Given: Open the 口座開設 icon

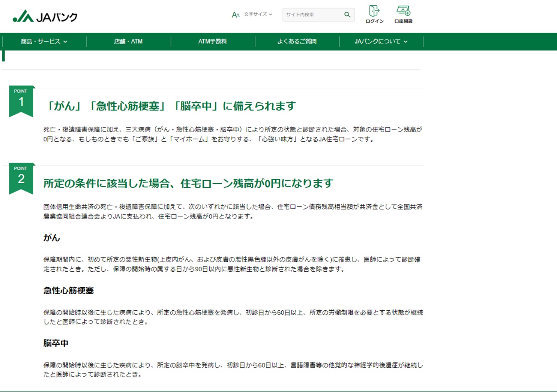Looking at the screenshot, I should [x=403, y=15].
